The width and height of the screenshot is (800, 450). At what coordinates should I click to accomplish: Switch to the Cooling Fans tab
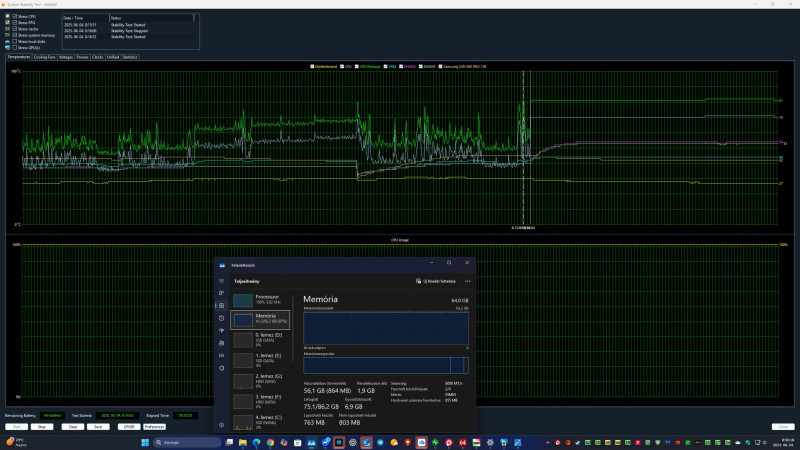pos(45,57)
